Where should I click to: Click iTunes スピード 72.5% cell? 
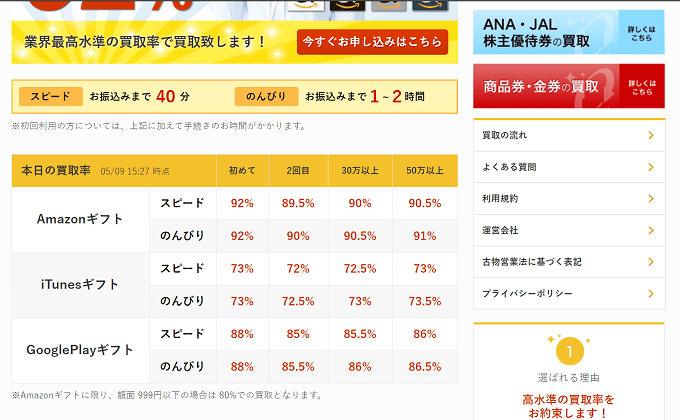[360, 269]
